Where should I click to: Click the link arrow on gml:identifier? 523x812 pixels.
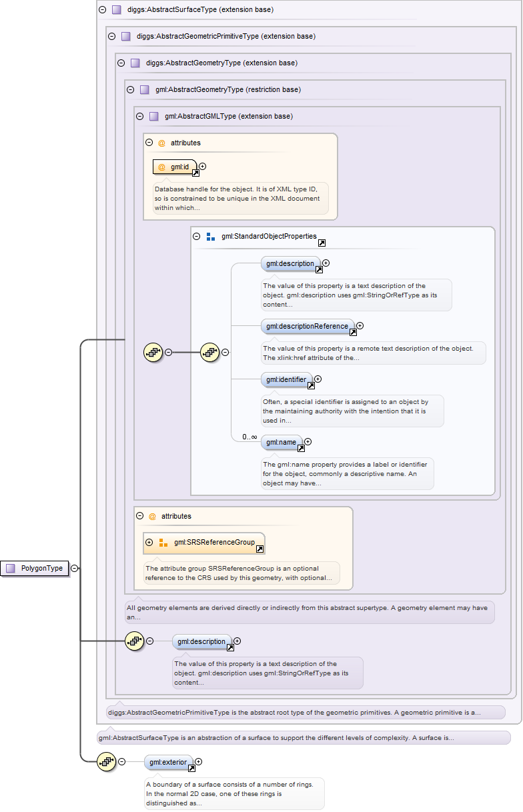click(311, 386)
